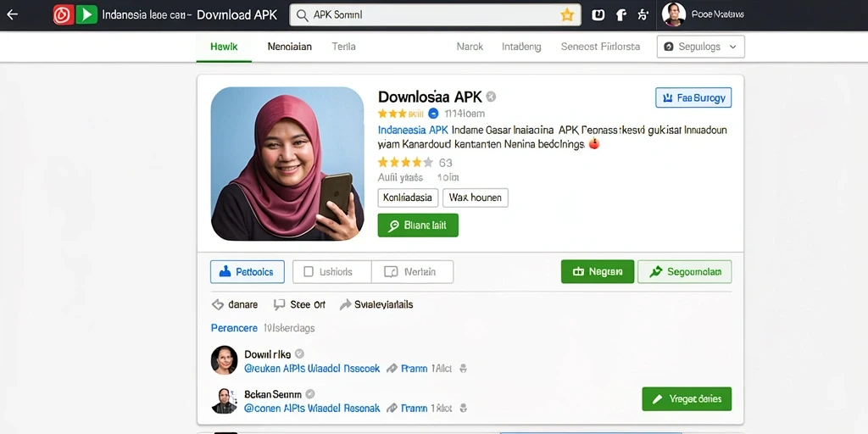Switch to the Terila tab
The width and height of the screenshot is (868, 434).
344,47
